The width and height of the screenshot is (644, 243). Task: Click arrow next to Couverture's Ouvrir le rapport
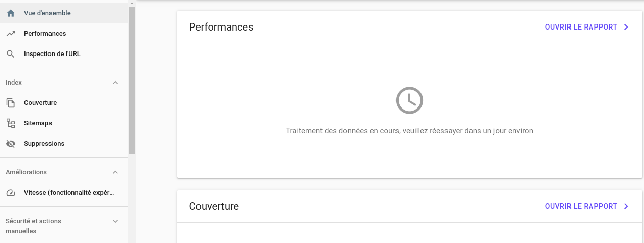[626, 206]
